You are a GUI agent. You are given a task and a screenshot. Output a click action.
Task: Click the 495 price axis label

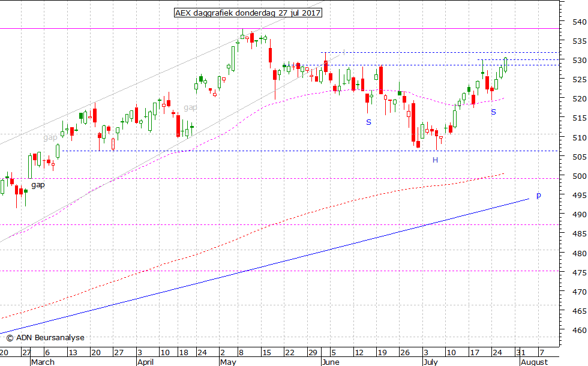[580, 196]
